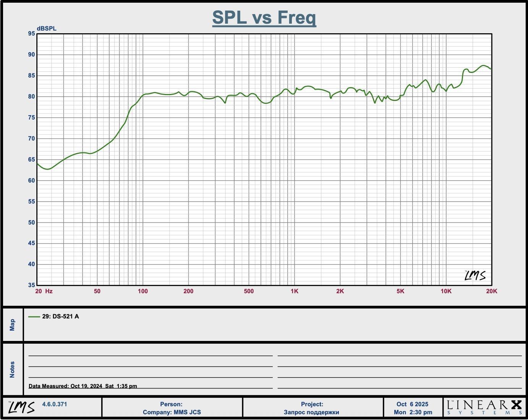Click the 'Company: MMS JCS' field
Screen dimensions: 528x420
point(172,412)
